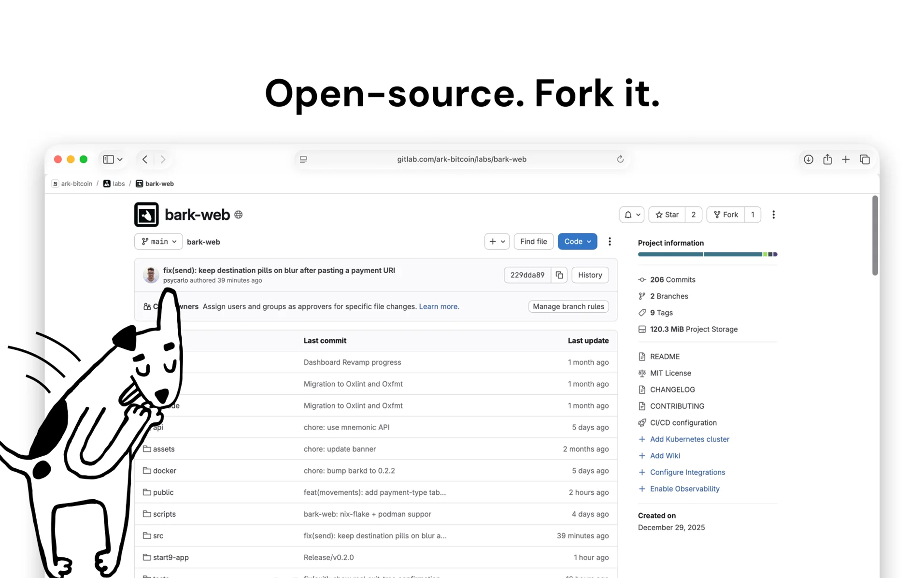Open the commit History button
924x578 pixels.
590,275
